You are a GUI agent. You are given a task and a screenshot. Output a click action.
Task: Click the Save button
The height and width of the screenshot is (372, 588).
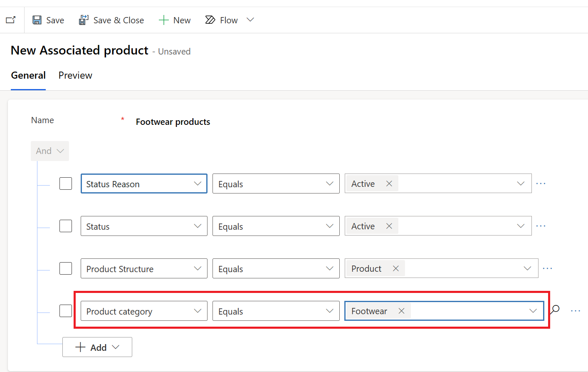pyautogui.click(x=48, y=20)
